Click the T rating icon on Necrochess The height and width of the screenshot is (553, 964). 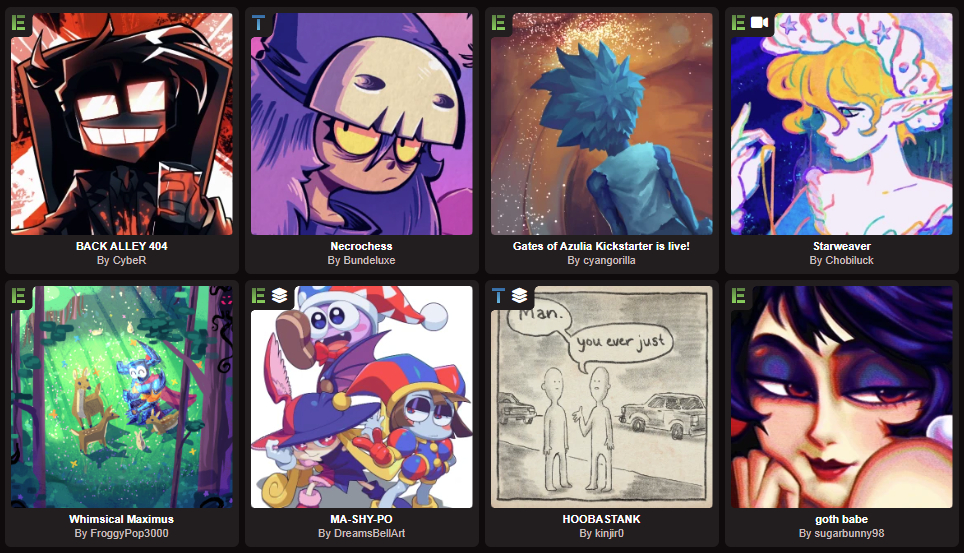259,23
